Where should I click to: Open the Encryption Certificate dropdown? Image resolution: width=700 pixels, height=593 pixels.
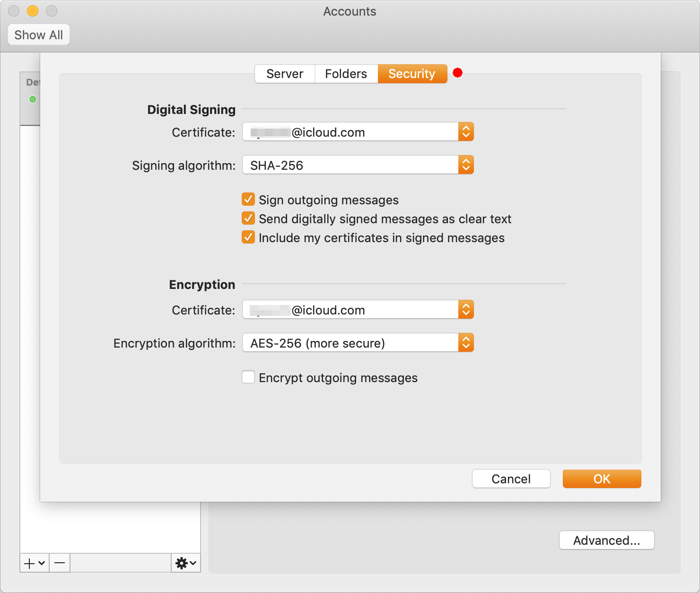pyautogui.click(x=358, y=310)
